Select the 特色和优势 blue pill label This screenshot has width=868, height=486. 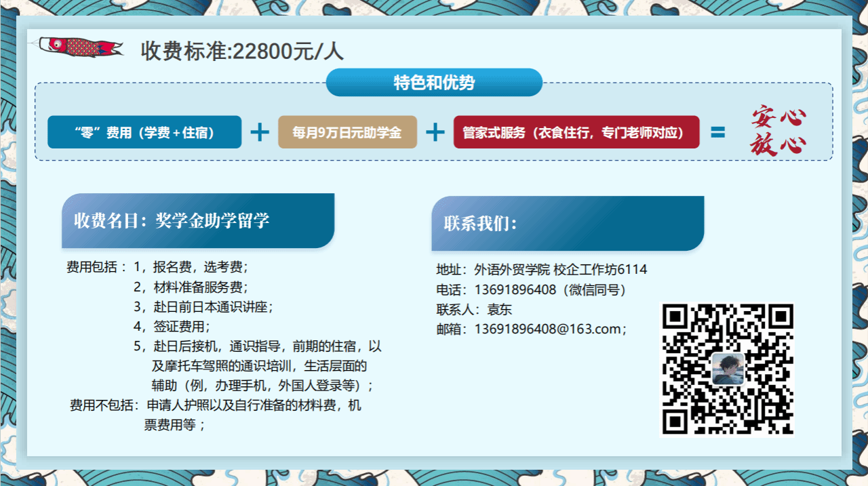click(x=434, y=83)
